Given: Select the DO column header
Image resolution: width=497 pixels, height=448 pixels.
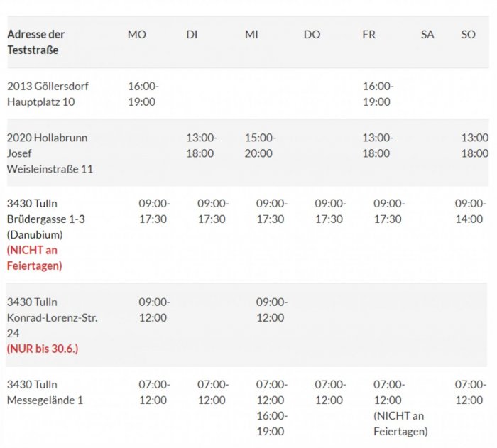Looking at the screenshot, I should 312,34.
